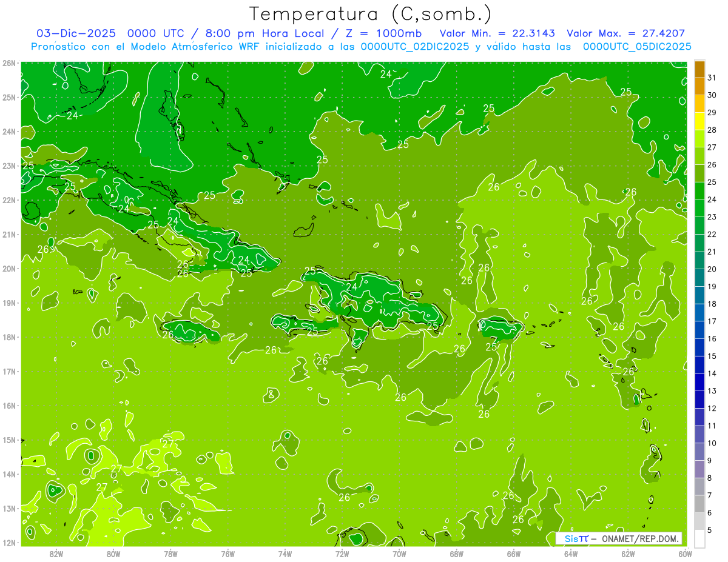Viewport: 728px width, 562px height.
Task: Click the 70W longitude axis label
Action: 399,554
